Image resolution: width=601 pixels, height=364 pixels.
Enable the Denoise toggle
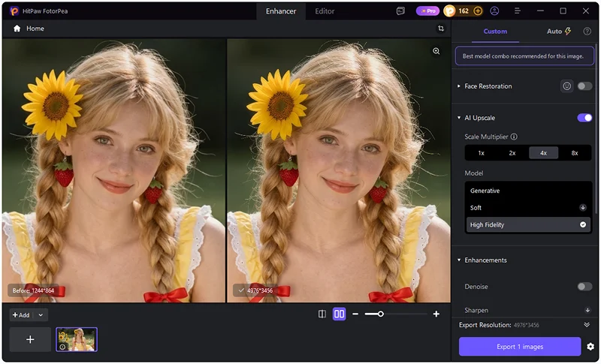click(584, 286)
